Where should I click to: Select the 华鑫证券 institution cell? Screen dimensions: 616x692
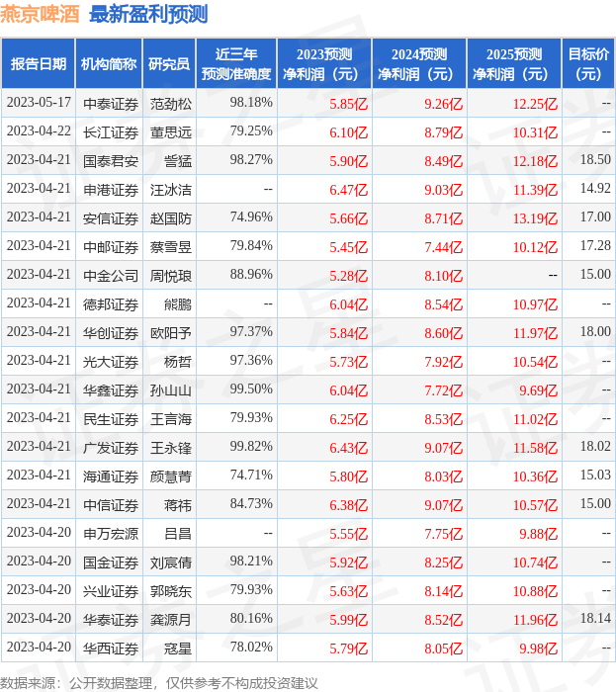click(x=111, y=390)
